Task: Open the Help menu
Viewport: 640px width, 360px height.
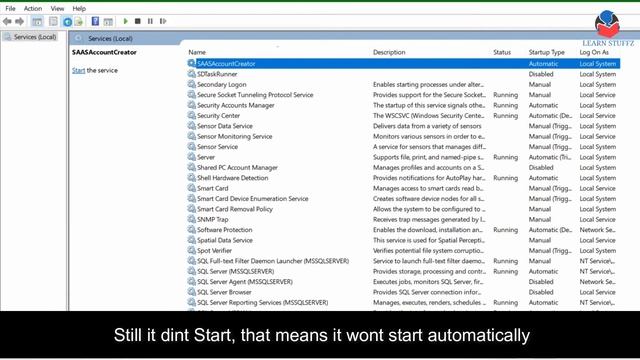Action: 79,8
